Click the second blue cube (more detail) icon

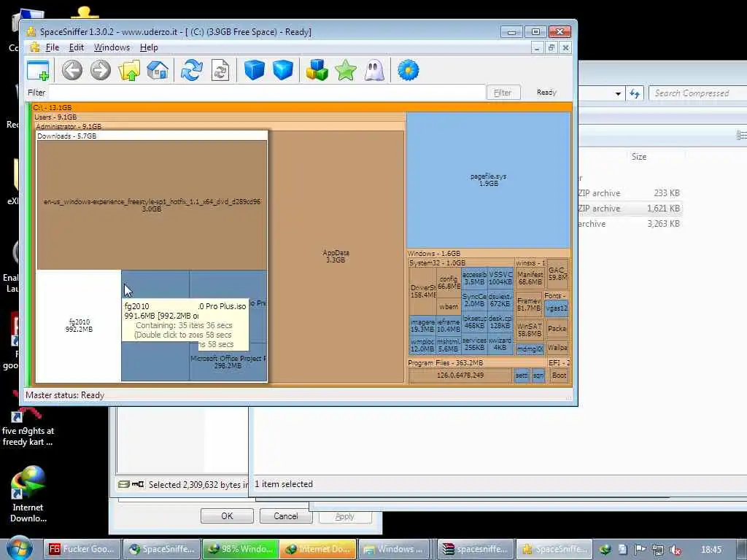click(x=283, y=70)
